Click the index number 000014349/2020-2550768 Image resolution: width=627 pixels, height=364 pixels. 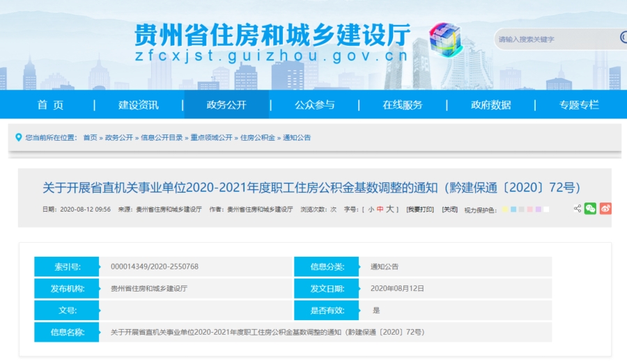point(155,267)
